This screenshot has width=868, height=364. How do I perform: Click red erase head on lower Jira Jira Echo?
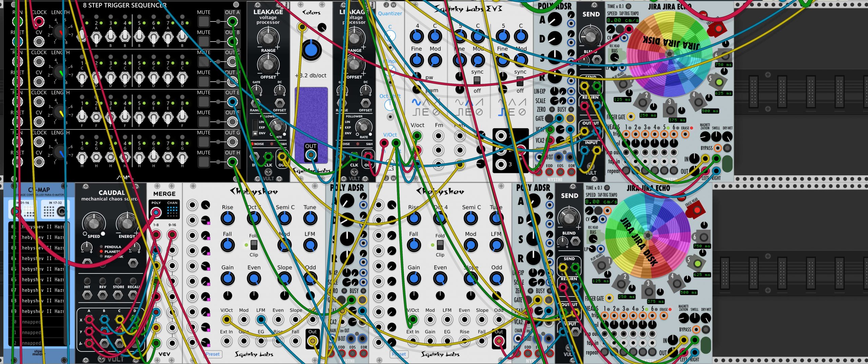click(x=696, y=210)
